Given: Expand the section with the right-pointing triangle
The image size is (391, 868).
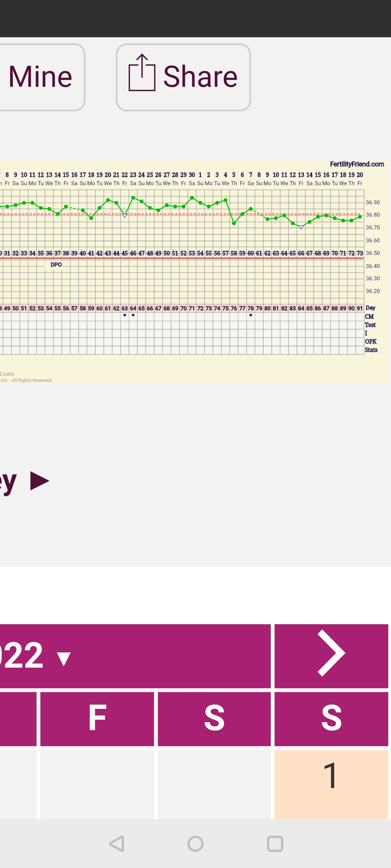Looking at the screenshot, I should [39, 481].
